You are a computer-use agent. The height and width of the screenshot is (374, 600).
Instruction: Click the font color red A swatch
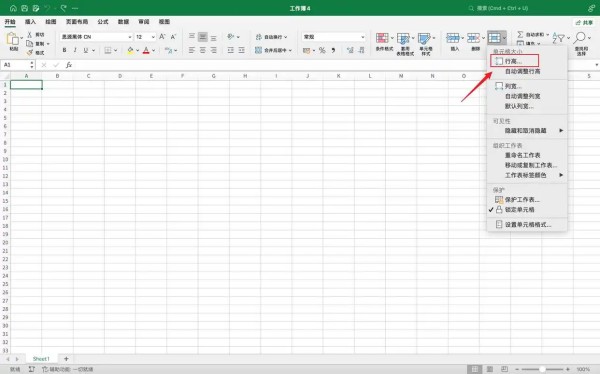pyautogui.click(x=146, y=50)
